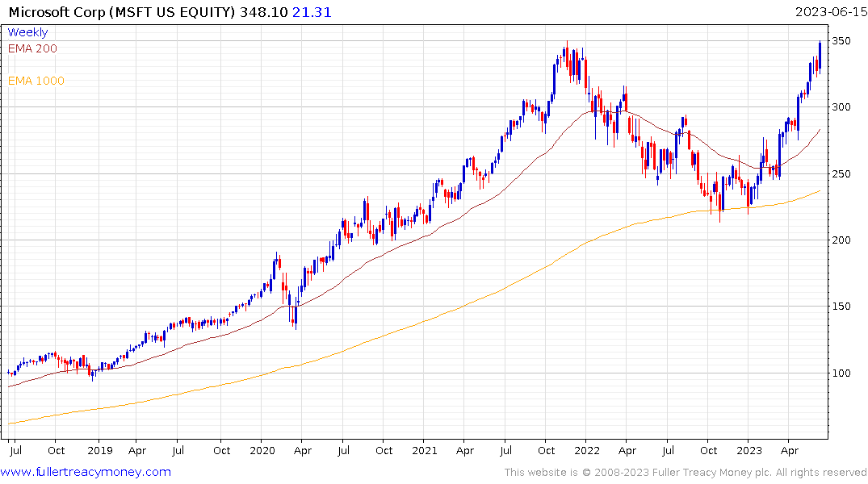This screenshot has height=484, width=868.
Task: Click the EMA 200 legend label
Action: pyautogui.click(x=32, y=48)
